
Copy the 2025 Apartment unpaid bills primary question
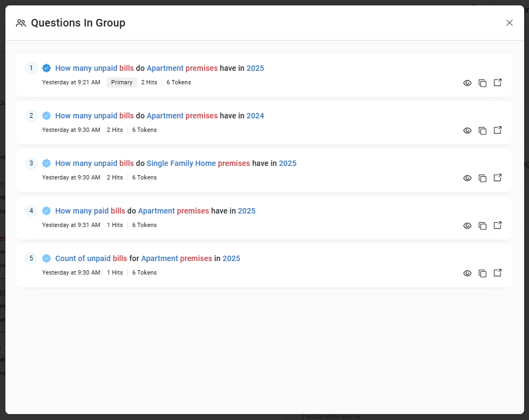tap(483, 83)
